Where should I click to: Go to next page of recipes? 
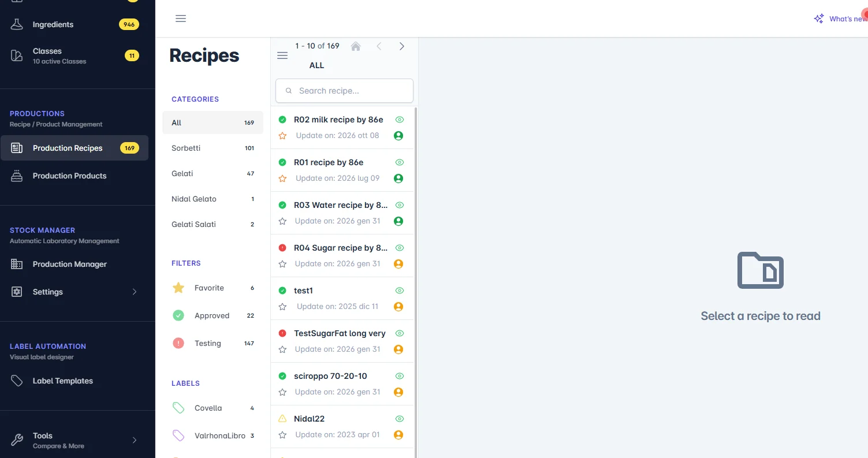(x=402, y=46)
